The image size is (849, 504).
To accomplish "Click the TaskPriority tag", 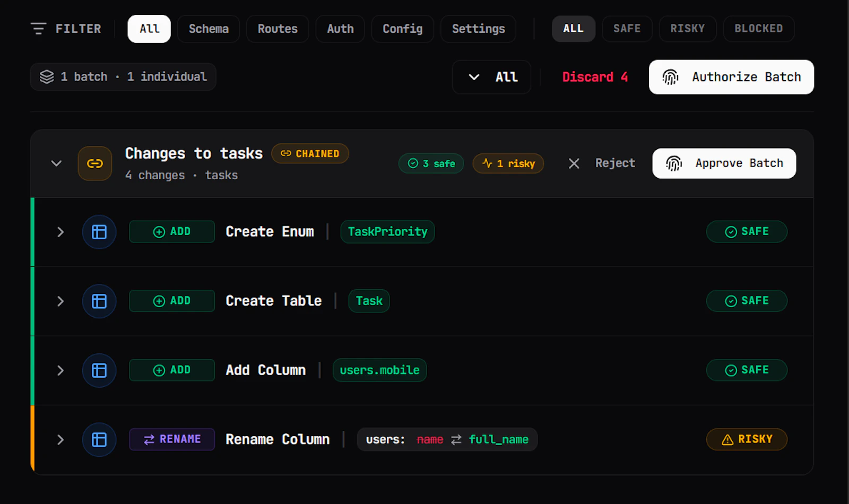I will pos(388,232).
